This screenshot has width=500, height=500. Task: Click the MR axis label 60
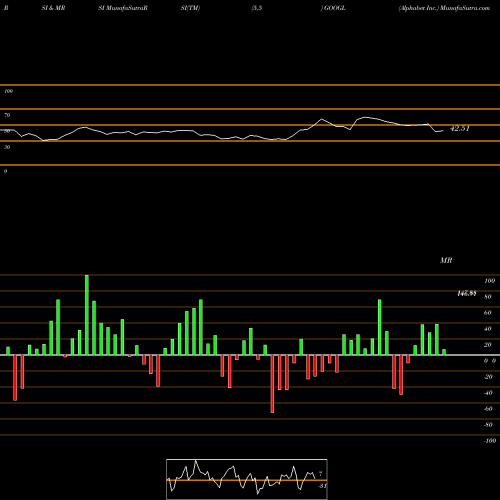tap(487, 313)
